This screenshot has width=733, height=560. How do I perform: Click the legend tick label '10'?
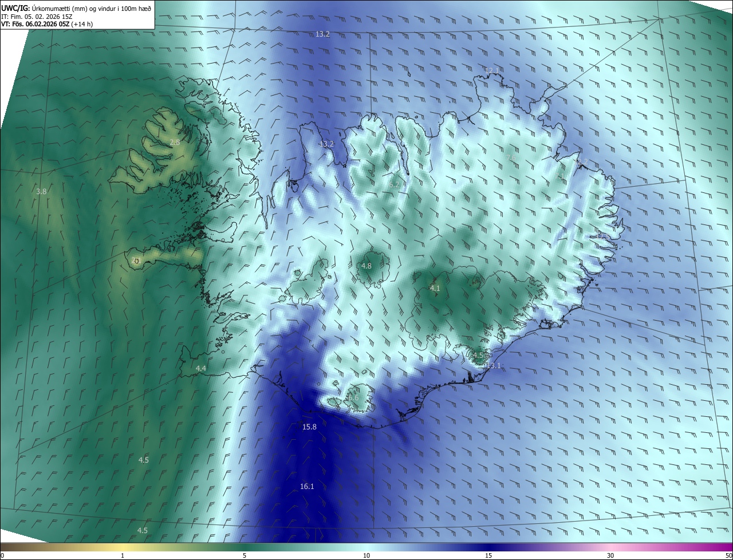click(x=366, y=555)
